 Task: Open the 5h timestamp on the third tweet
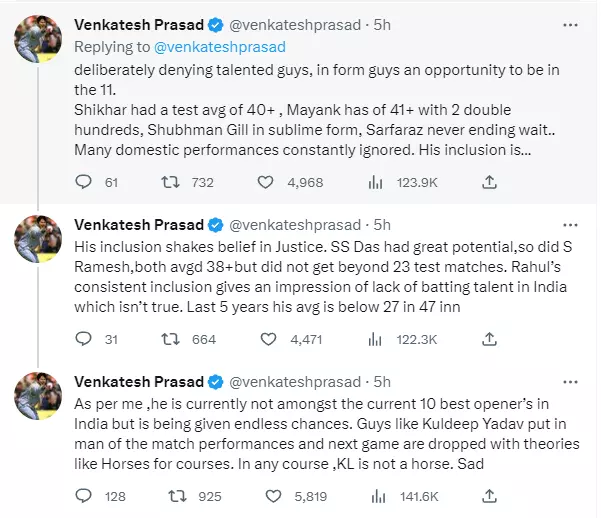[382, 381]
